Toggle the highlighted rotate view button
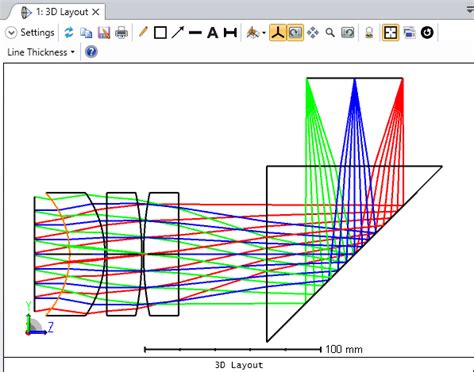474x372 pixels. click(x=295, y=33)
